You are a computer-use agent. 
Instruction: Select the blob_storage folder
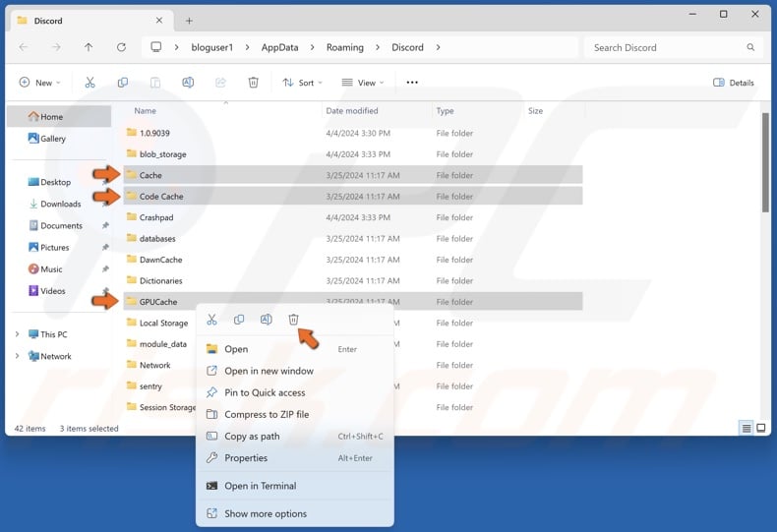(353, 154)
